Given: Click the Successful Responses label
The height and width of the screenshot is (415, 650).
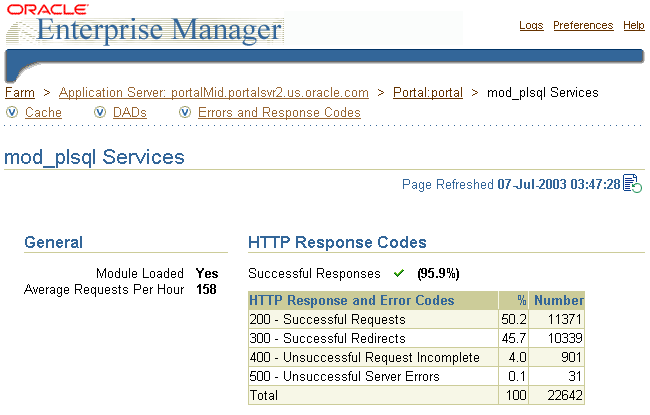Looking at the screenshot, I should 314,273.
